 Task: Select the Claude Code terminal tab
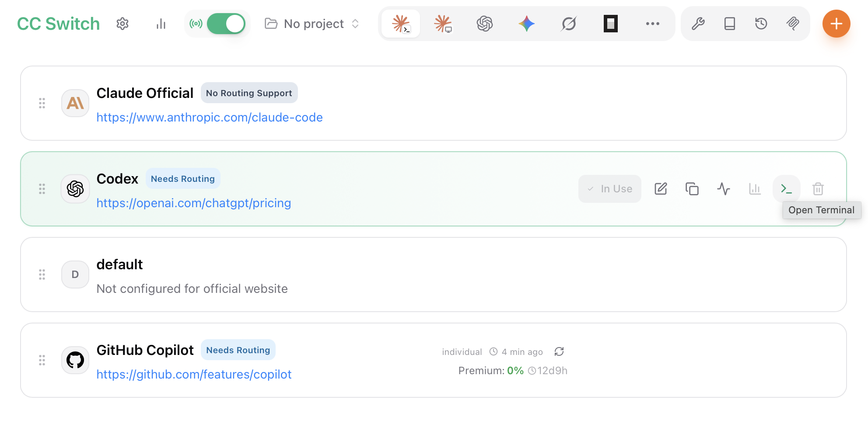(401, 24)
